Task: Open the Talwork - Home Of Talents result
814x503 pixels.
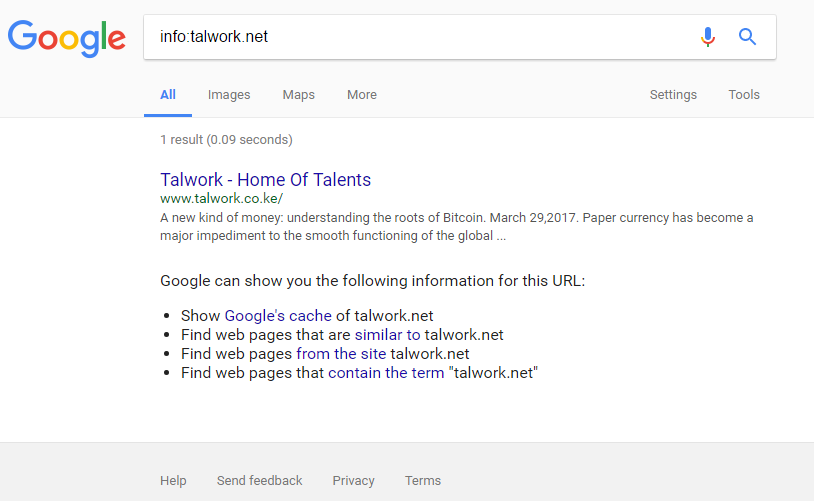Action: 265,180
